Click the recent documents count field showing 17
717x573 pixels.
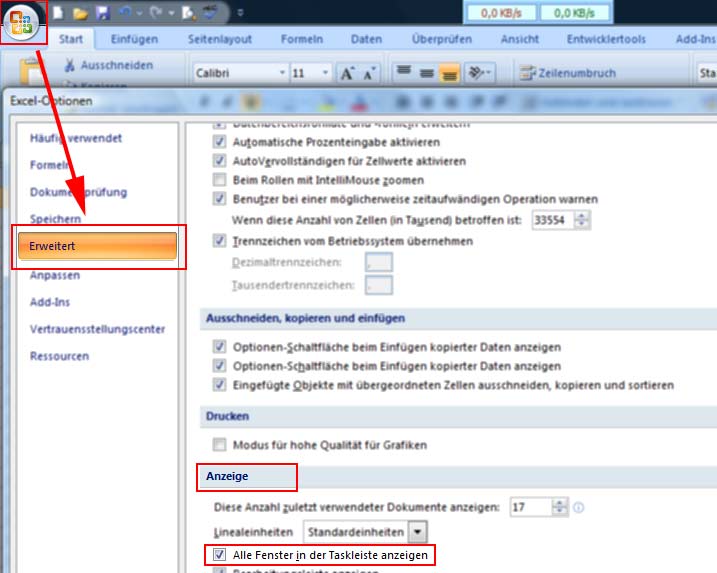tap(531, 507)
